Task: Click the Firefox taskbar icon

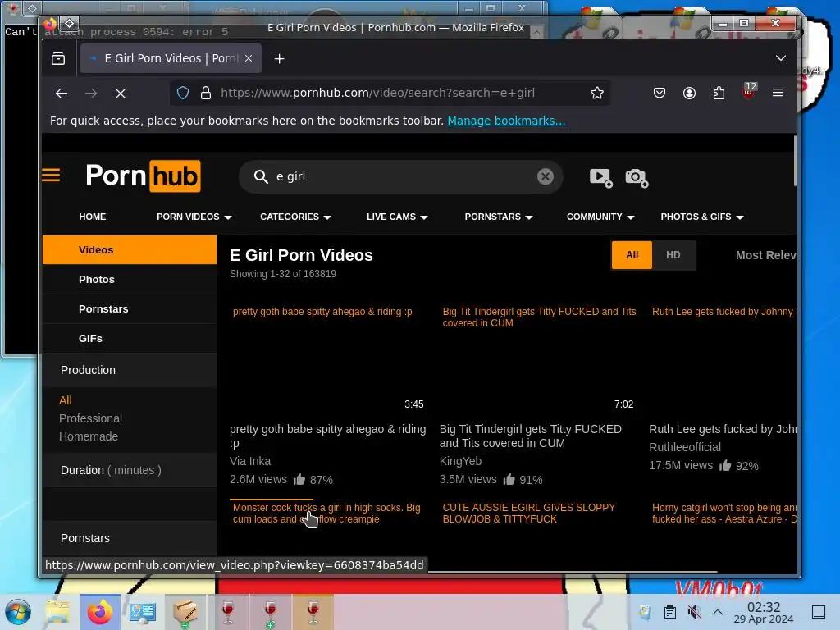Action: (x=99, y=612)
